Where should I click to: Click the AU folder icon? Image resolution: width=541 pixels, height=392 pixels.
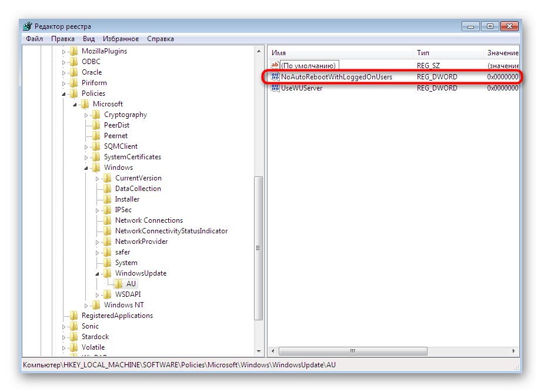[x=119, y=284]
